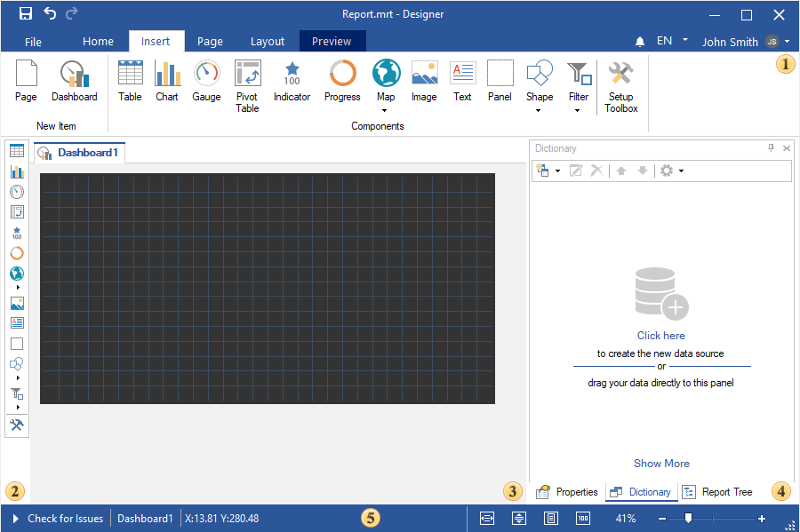This screenshot has height=532, width=800.
Task: Toggle the fit page width view button
Action: (x=487, y=518)
